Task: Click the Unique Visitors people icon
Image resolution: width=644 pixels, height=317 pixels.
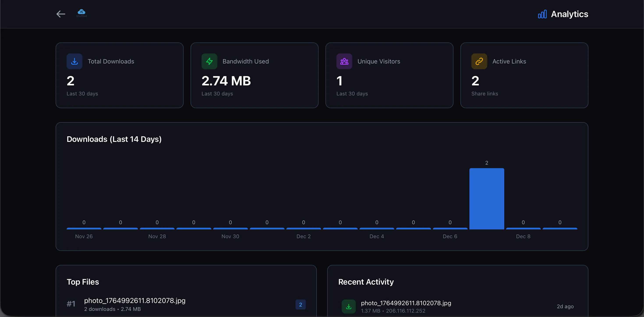Action: coord(344,61)
